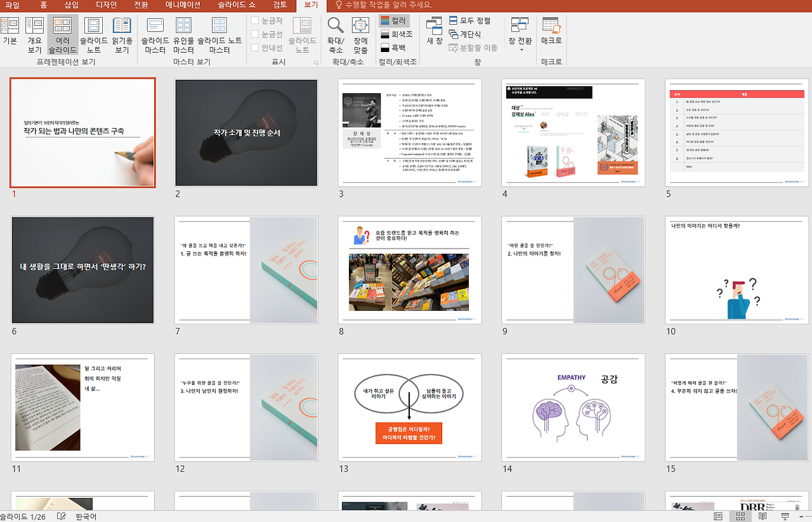The image size is (812, 522).
Task: Open Slide Master (슬라이드 마스터) view
Action: click(155, 35)
